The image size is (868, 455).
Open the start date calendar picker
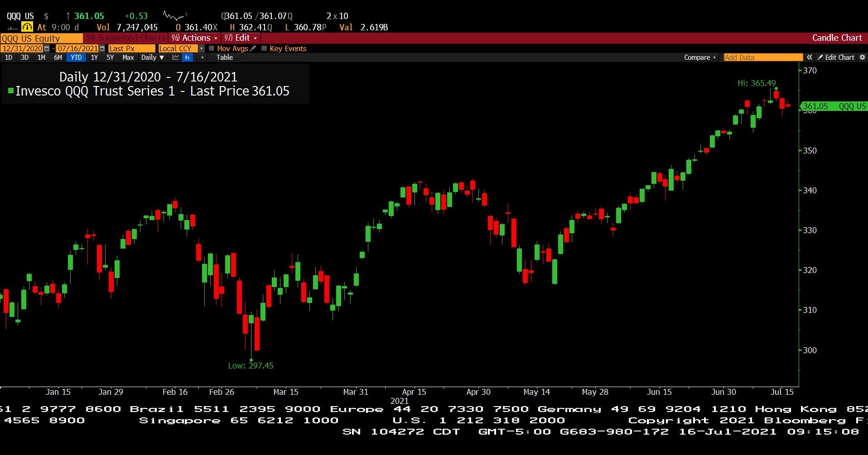coord(47,48)
